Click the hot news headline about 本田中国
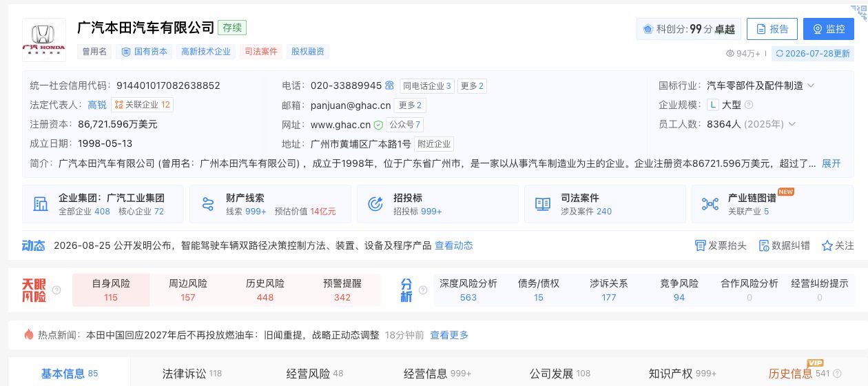This screenshot has width=868, height=386. coord(233,335)
